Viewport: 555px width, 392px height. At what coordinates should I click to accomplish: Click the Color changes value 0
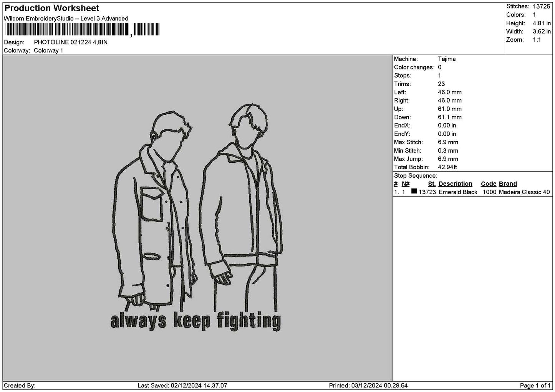click(x=440, y=68)
